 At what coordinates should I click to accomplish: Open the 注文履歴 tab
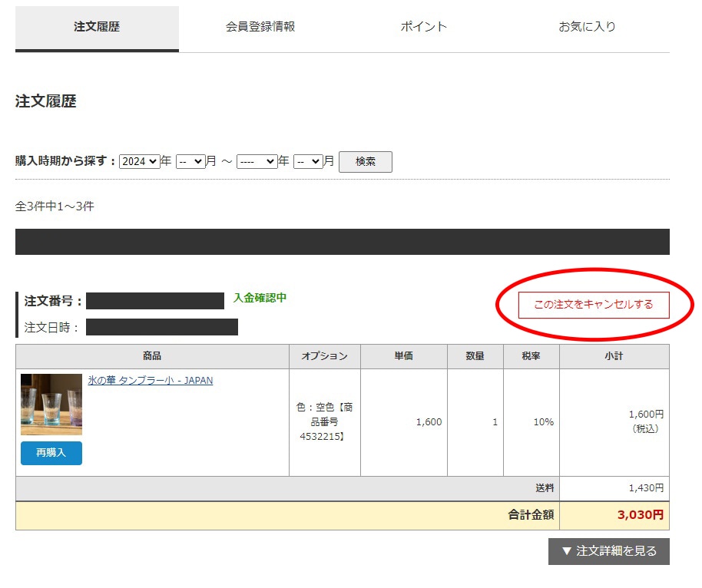pos(97,27)
